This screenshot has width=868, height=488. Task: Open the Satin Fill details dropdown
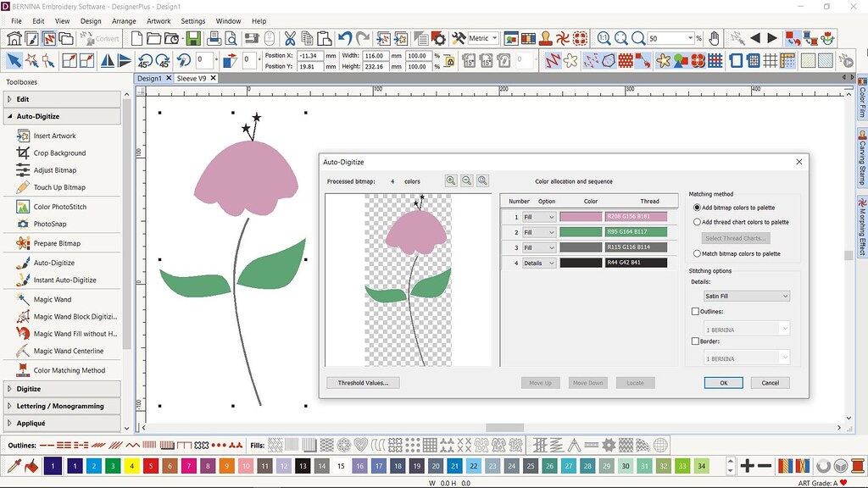click(x=784, y=296)
